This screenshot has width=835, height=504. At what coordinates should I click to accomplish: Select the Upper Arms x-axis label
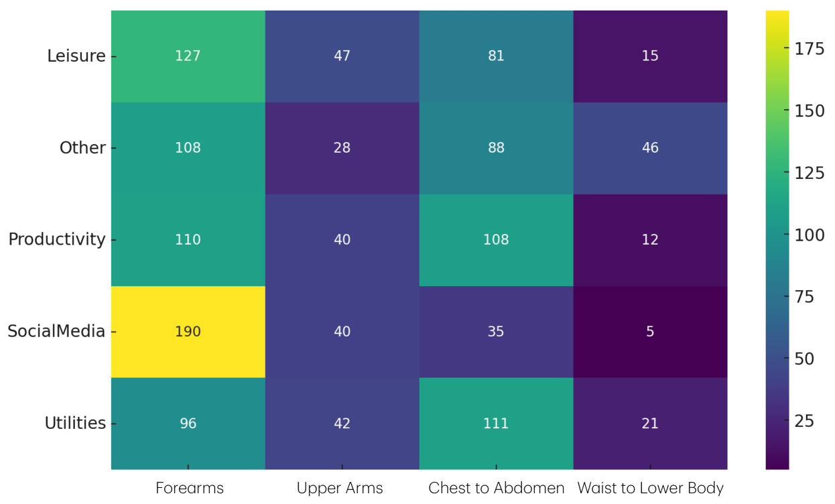340,489
